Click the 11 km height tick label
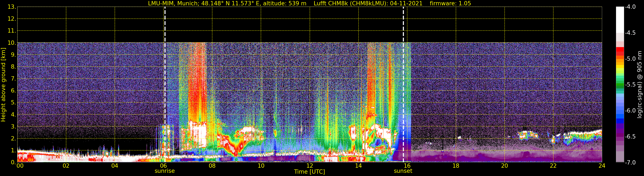The width and height of the screenshot is (644, 176). pyautogui.click(x=12, y=31)
